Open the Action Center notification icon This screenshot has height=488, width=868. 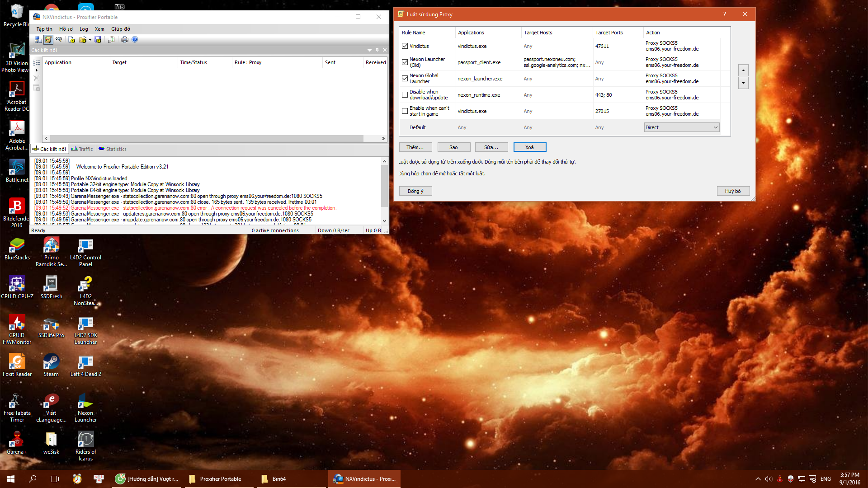[812, 479]
